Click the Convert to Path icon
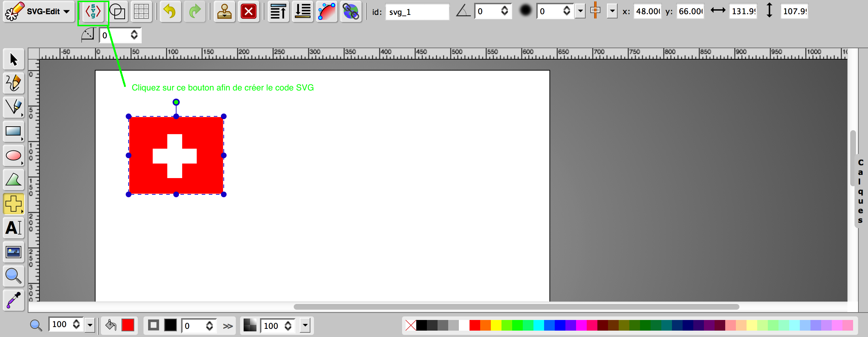 pos(327,12)
